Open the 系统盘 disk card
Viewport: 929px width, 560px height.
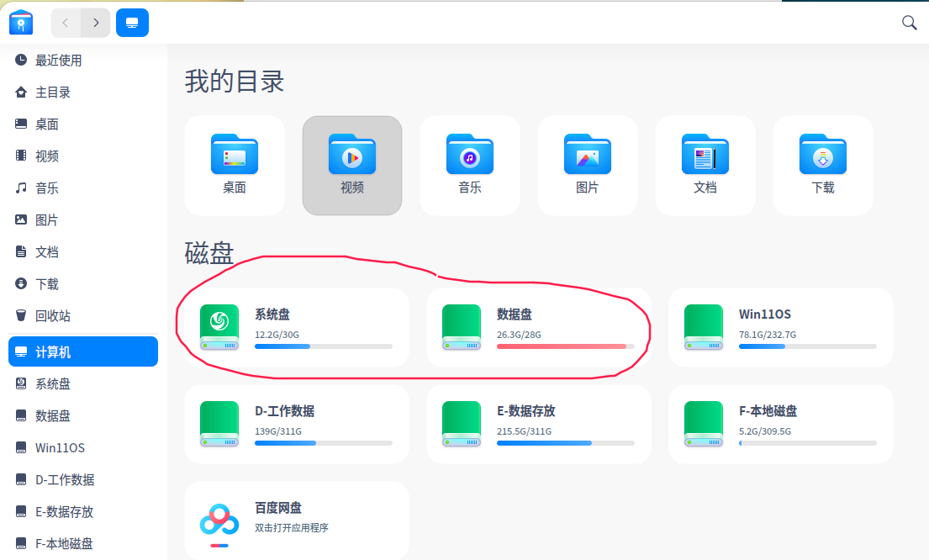297,329
